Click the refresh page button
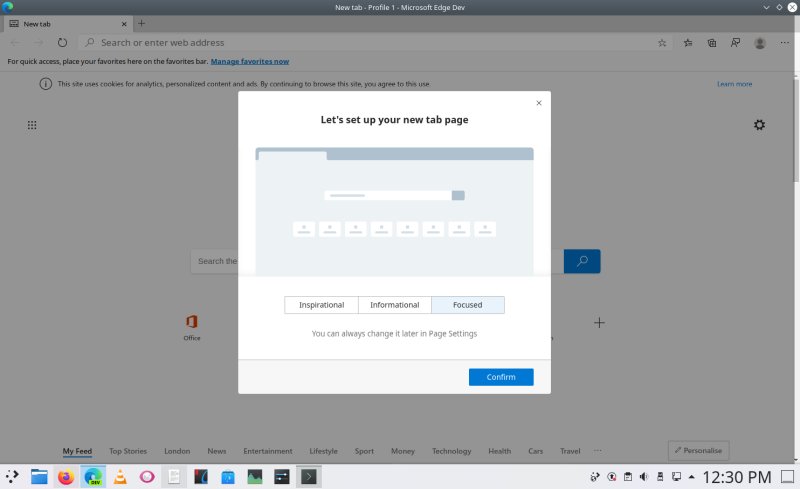 (62, 42)
